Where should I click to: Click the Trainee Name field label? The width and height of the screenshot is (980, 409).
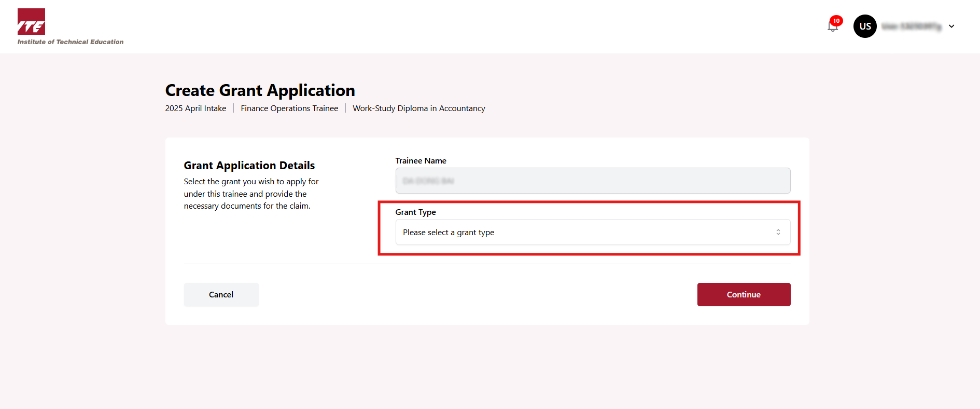(x=421, y=161)
